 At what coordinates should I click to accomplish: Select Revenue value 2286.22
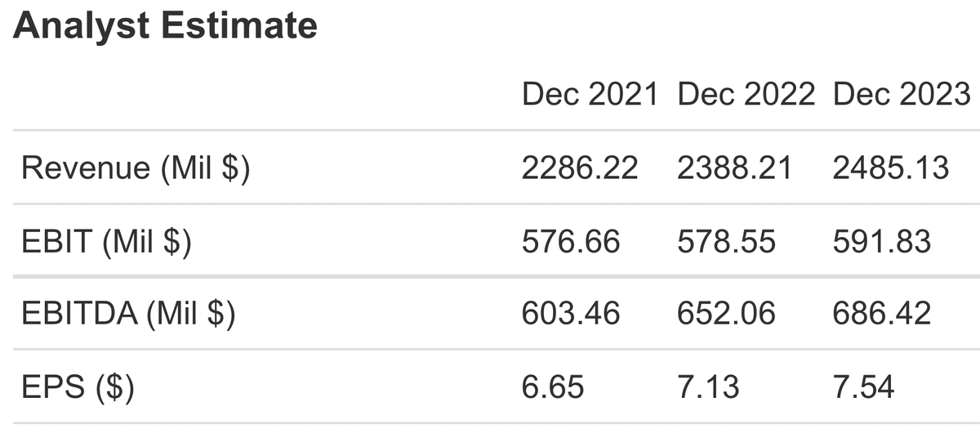[581, 168]
